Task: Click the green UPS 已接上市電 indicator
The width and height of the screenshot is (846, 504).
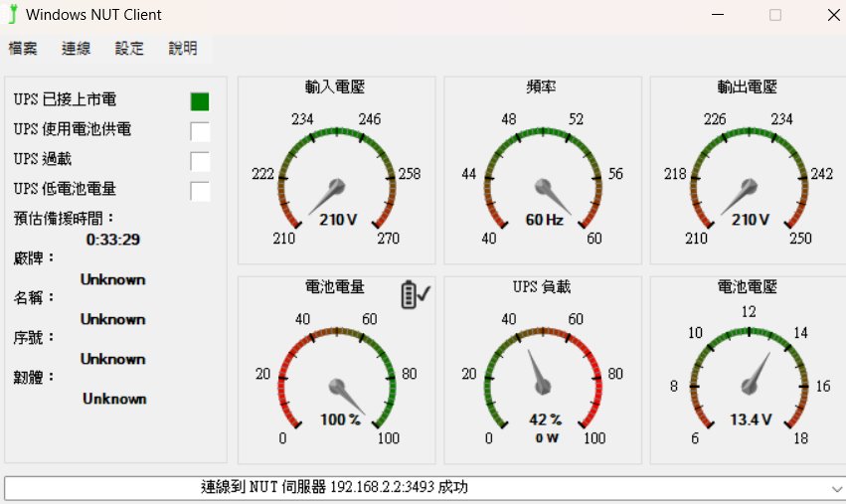Action: coord(200,101)
